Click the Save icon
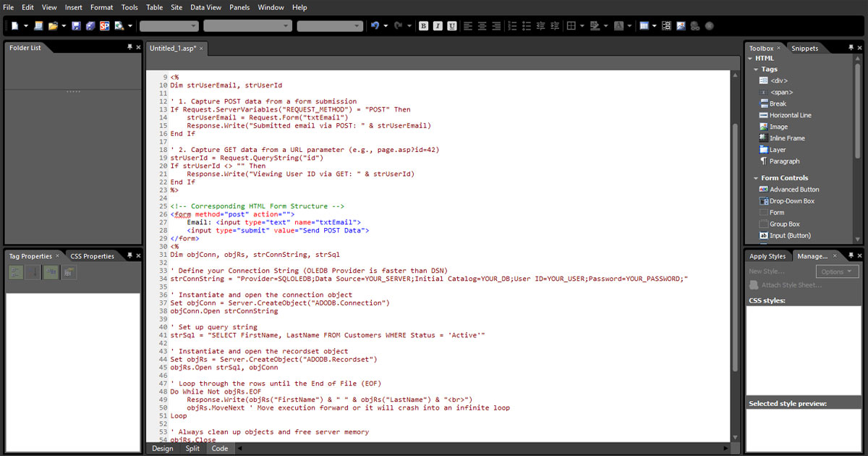The image size is (868, 456). [76, 25]
